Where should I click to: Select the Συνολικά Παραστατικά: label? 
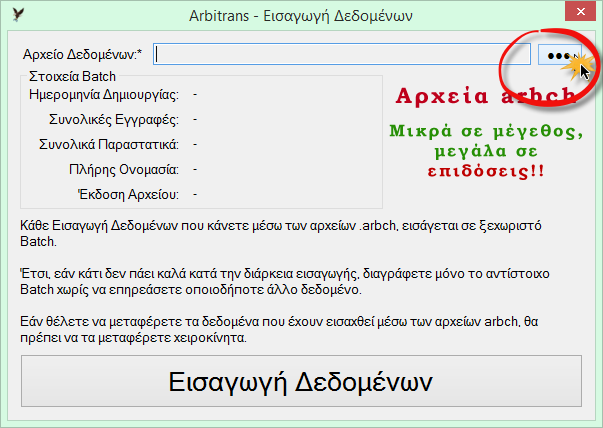point(109,145)
